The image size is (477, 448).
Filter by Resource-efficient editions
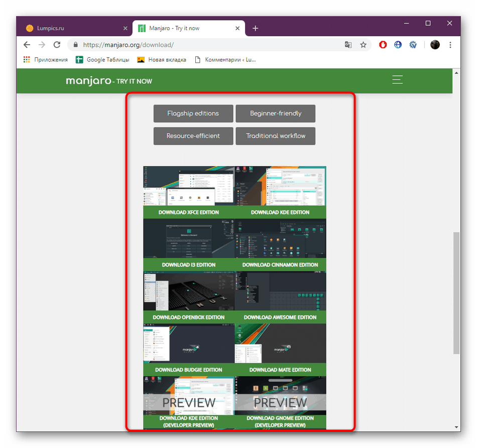193,136
